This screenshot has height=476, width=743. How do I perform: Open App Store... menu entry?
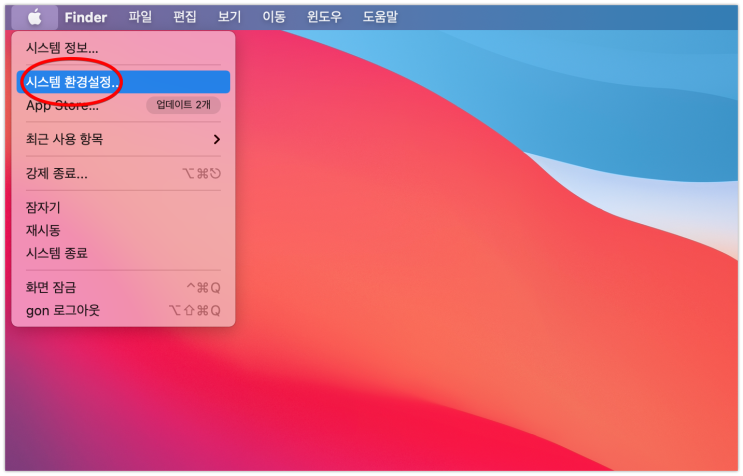[123, 105]
